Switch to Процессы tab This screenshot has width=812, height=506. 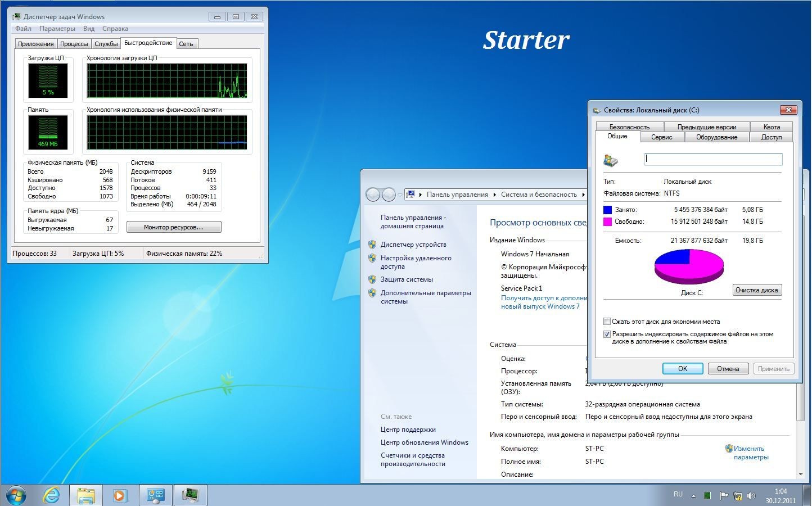pyautogui.click(x=74, y=44)
